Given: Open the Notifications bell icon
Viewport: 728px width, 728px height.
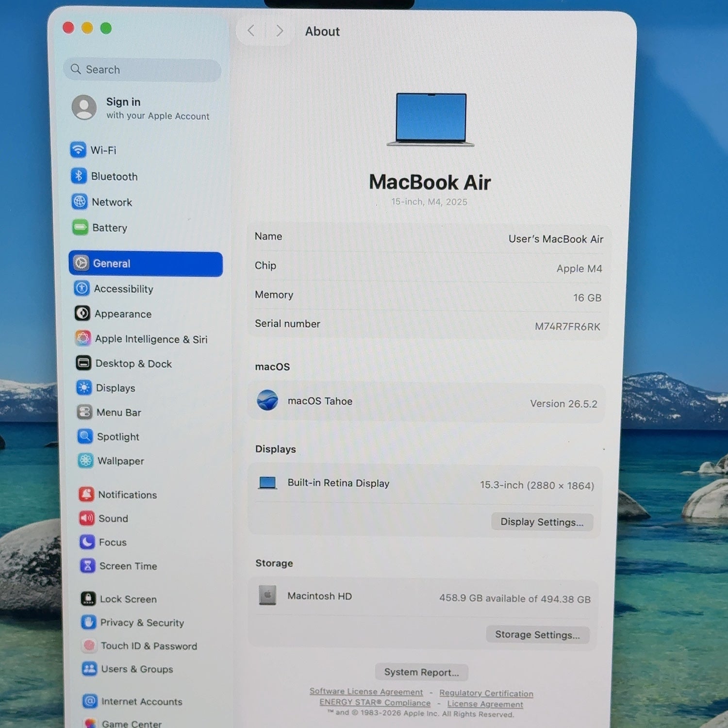Looking at the screenshot, I should 86,494.
